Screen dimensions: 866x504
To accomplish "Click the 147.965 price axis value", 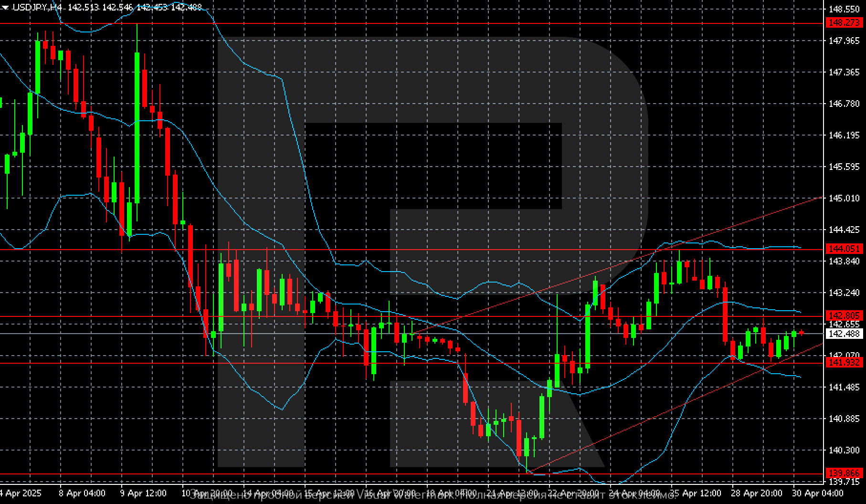I will click(844, 41).
